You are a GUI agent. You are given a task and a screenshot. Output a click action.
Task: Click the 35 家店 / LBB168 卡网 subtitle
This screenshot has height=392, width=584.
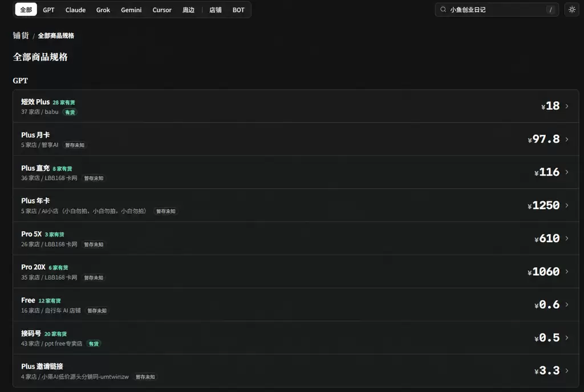click(x=49, y=277)
